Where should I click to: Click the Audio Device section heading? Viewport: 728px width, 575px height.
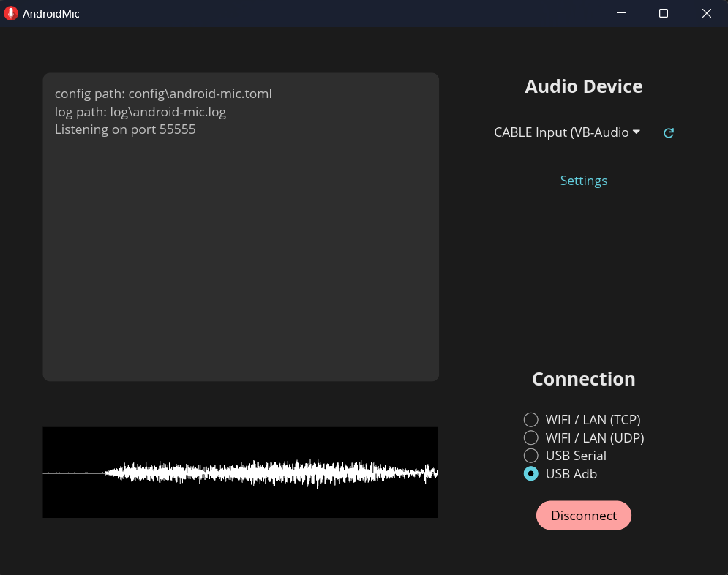pos(583,86)
